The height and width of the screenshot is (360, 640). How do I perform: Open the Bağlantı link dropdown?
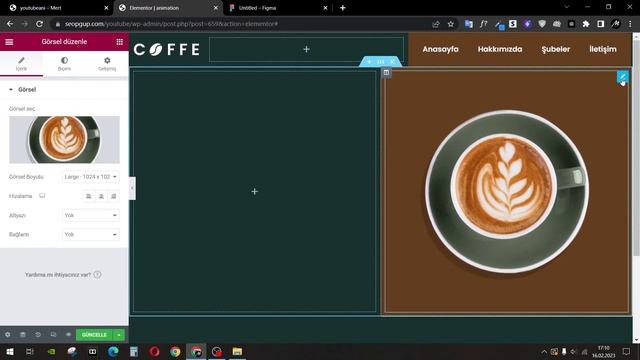coord(91,234)
